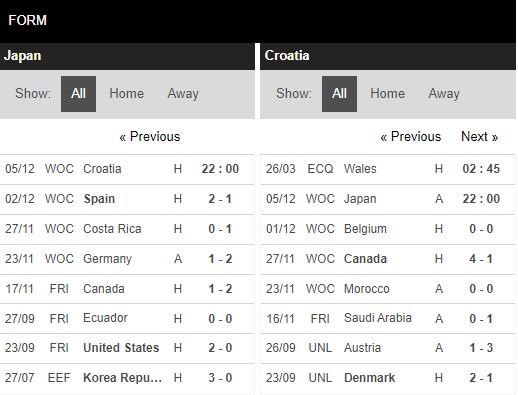Select the All filter under Croatia
518x395 pixels.
(x=339, y=94)
